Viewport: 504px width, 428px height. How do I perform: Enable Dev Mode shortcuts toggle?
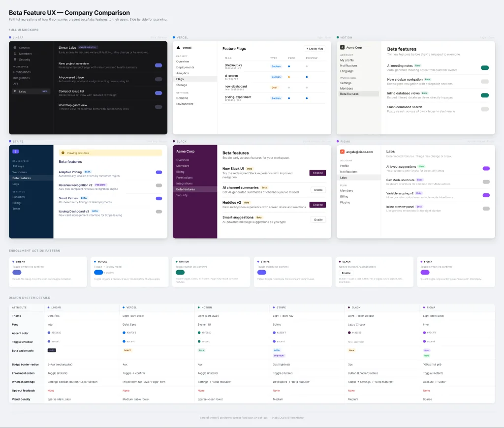tap(486, 182)
